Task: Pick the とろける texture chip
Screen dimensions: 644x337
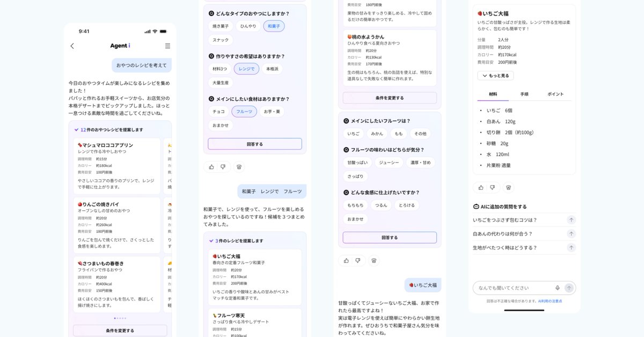Action: pyautogui.click(x=407, y=206)
